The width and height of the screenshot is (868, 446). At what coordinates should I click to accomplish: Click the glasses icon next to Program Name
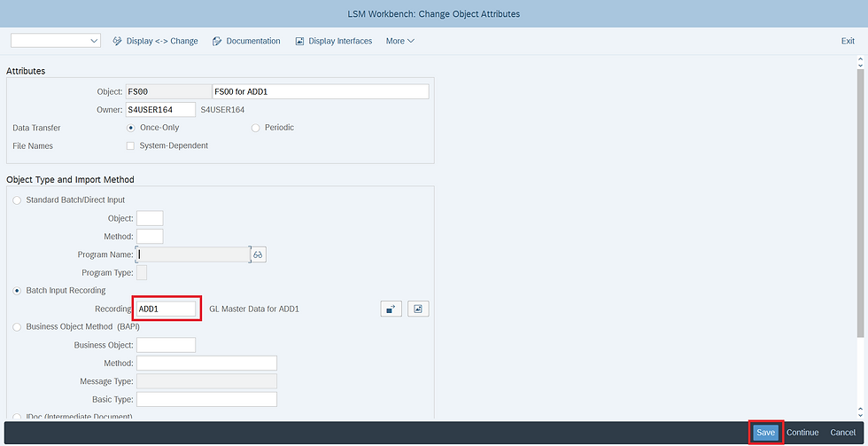coord(259,254)
